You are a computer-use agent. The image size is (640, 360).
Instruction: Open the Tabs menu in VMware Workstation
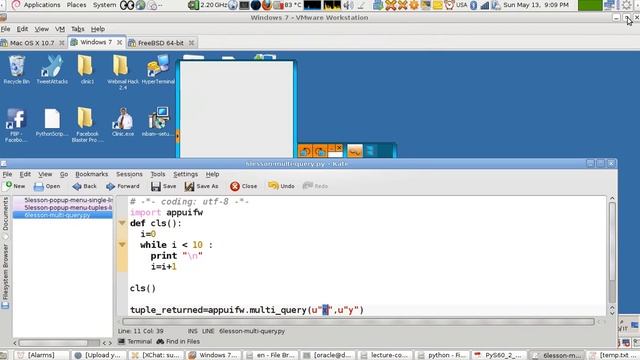coord(78,29)
